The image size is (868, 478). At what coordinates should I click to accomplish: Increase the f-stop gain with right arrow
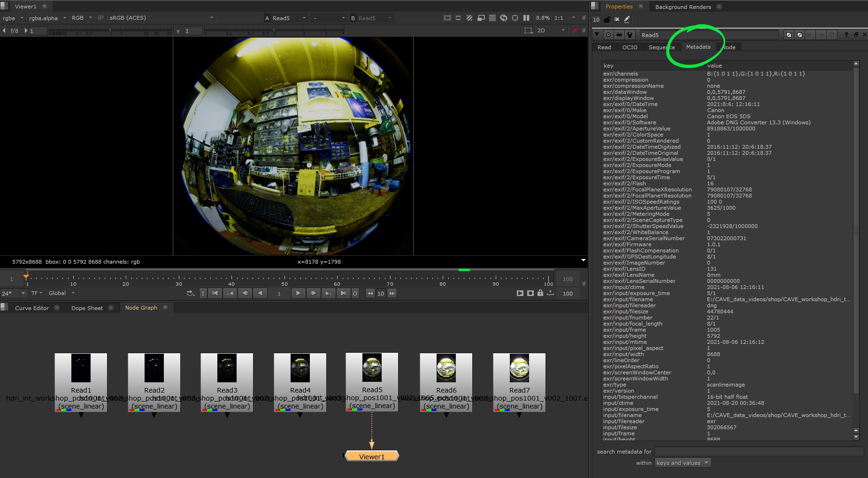(25, 30)
